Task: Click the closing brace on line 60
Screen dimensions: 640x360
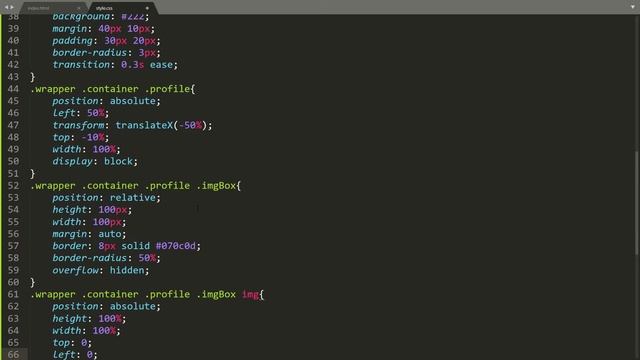Action: click(x=33, y=282)
